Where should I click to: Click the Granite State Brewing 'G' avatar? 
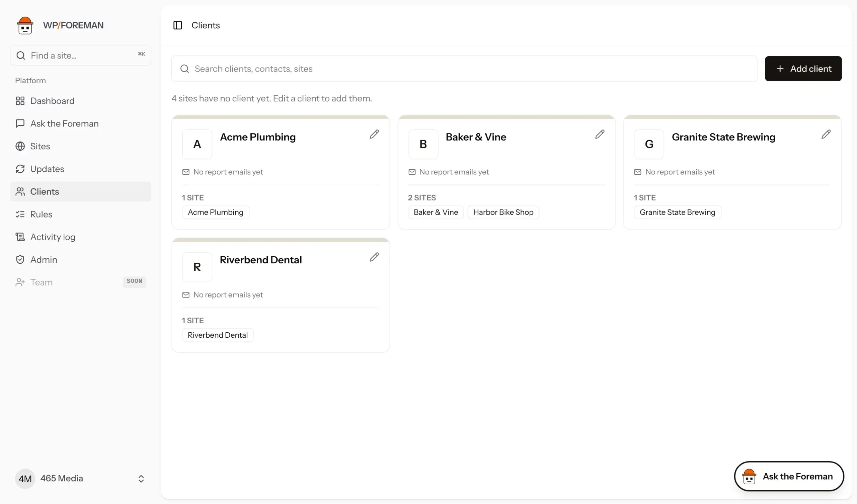[x=649, y=144]
